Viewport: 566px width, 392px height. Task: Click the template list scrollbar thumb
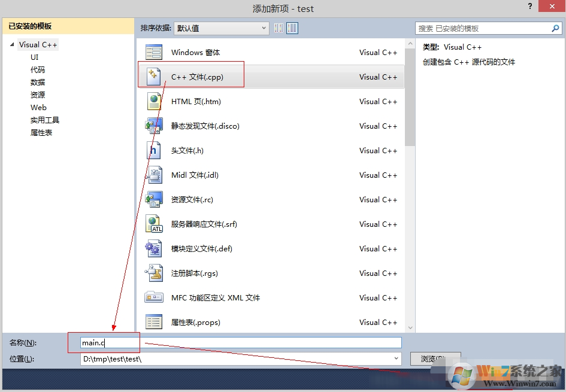click(x=410, y=97)
